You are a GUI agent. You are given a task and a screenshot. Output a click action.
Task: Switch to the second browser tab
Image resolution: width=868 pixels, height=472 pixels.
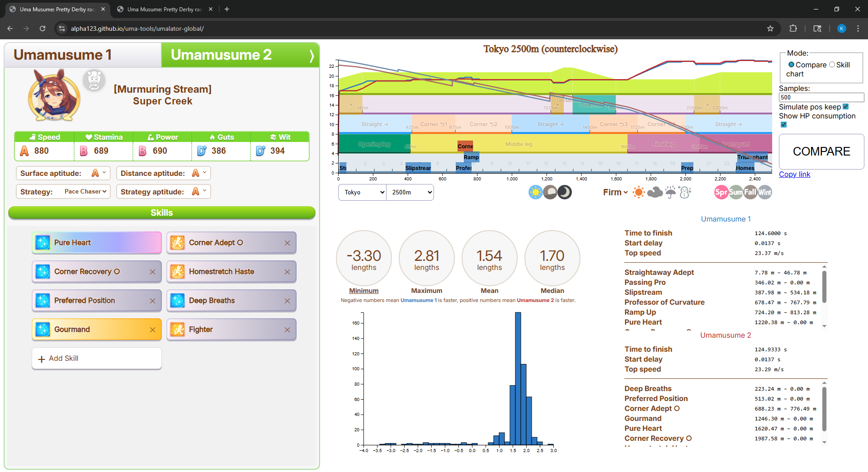(165, 9)
